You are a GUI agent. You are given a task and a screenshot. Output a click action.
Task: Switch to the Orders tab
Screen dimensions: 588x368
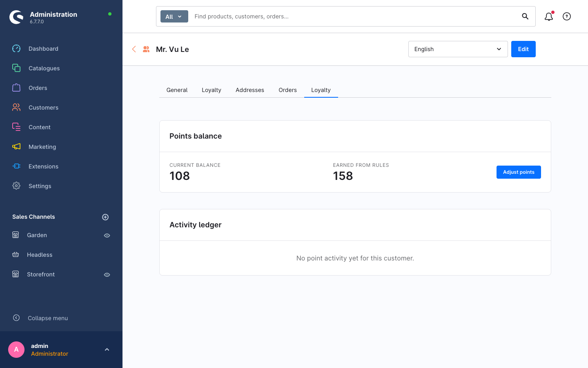point(288,90)
